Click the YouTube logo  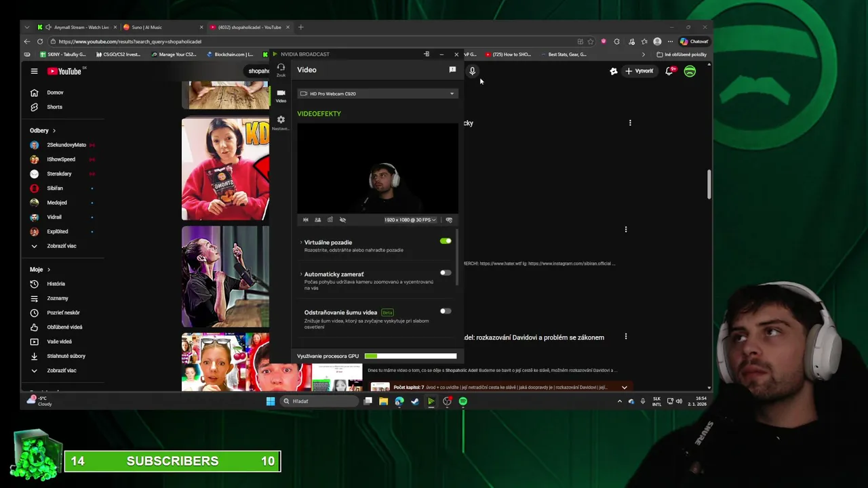[x=64, y=71]
